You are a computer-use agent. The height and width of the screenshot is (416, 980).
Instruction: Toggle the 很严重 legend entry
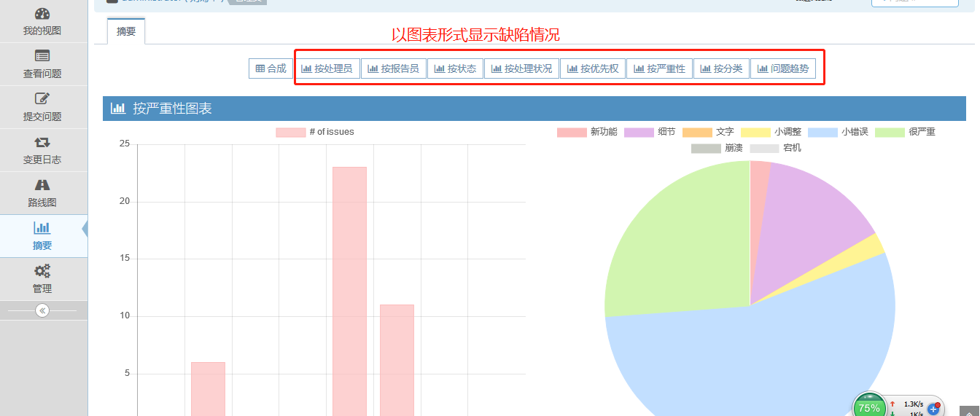(x=905, y=132)
